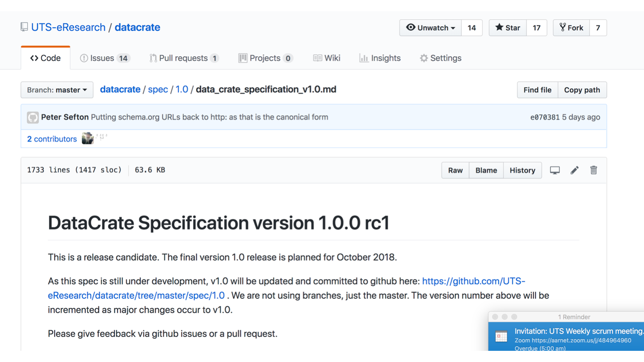
Task: Show the Insights tab
Action: tap(380, 58)
